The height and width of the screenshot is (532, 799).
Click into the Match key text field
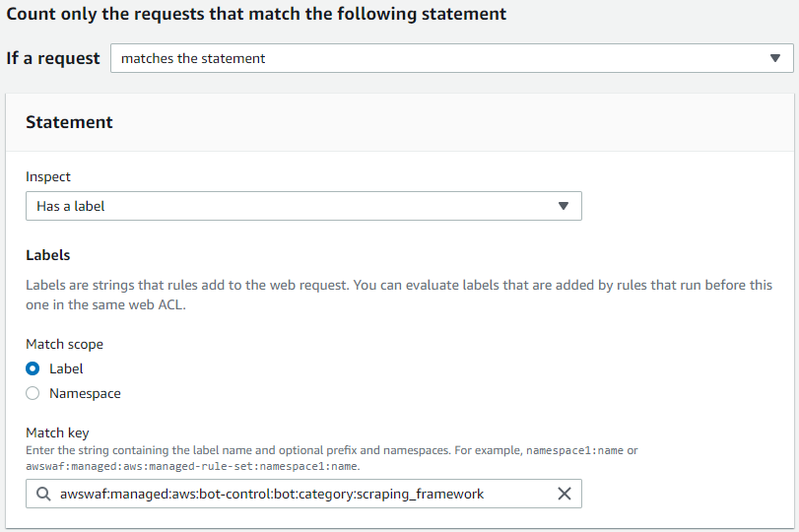[296, 494]
